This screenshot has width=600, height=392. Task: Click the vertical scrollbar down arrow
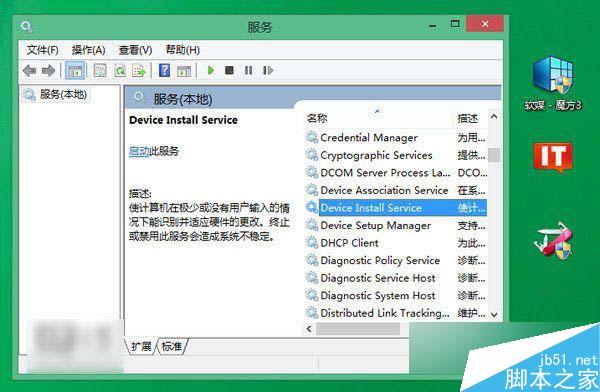[x=494, y=315]
